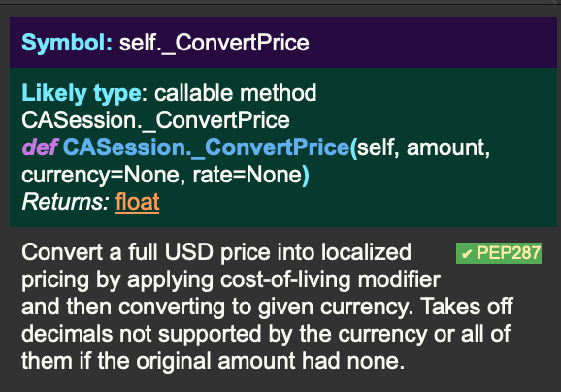Click empty area of purple Symbol header bar

pos(429,43)
